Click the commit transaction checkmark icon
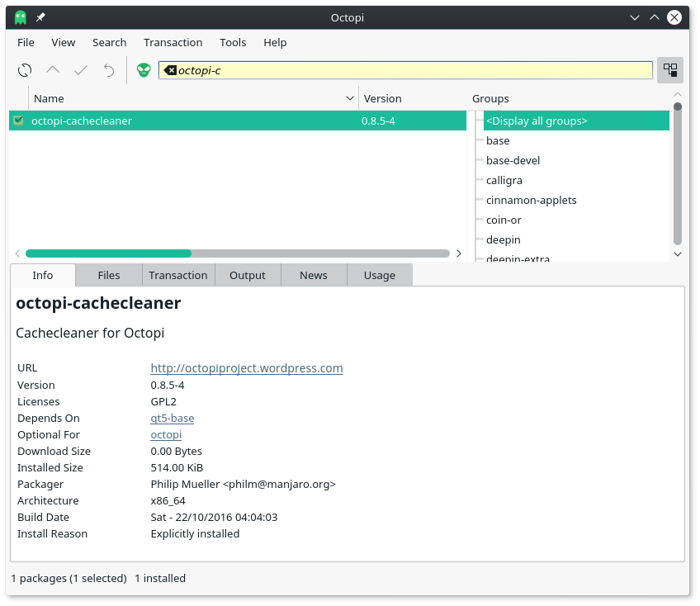 (x=81, y=70)
